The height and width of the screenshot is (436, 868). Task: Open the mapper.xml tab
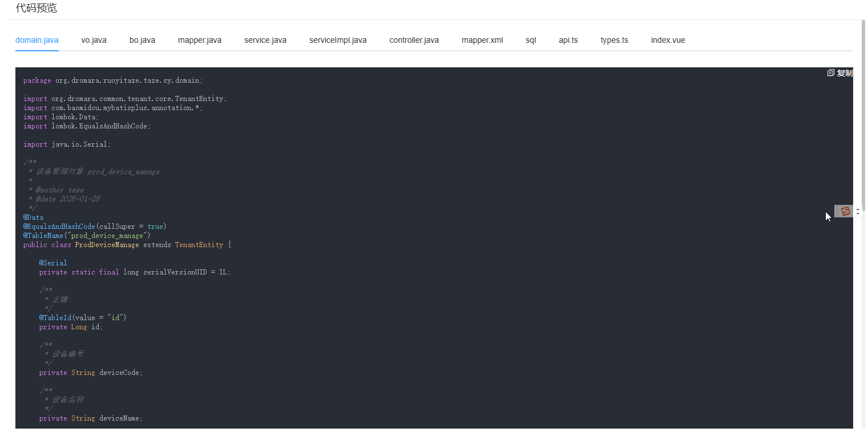(482, 41)
